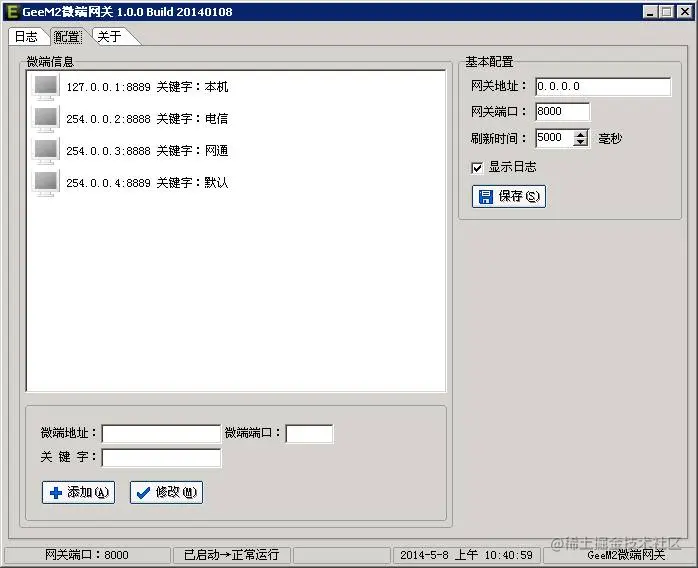Focus the 微端端口 input field
This screenshot has width=698, height=568.
[x=309, y=434]
